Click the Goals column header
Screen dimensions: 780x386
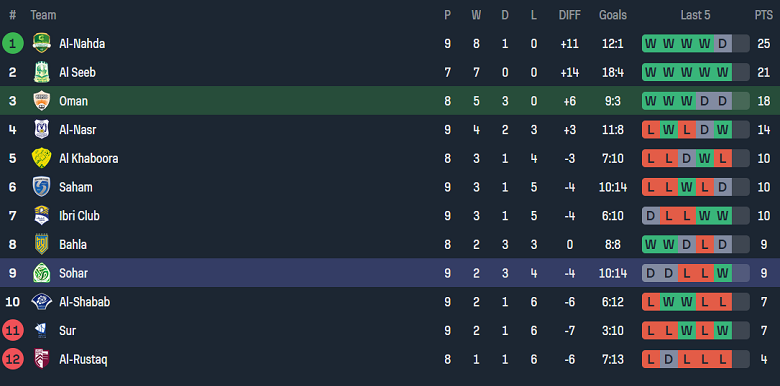(613, 15)
